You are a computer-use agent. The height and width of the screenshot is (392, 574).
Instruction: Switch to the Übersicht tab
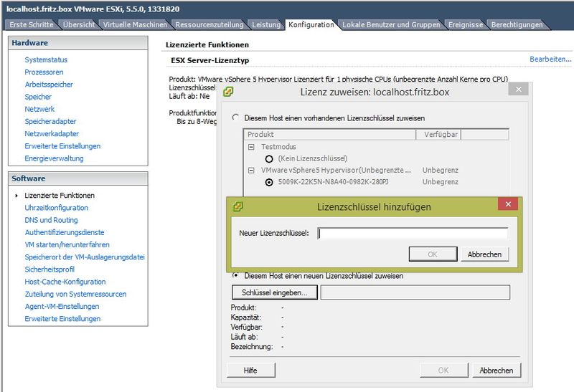click(x=79, y=24)
